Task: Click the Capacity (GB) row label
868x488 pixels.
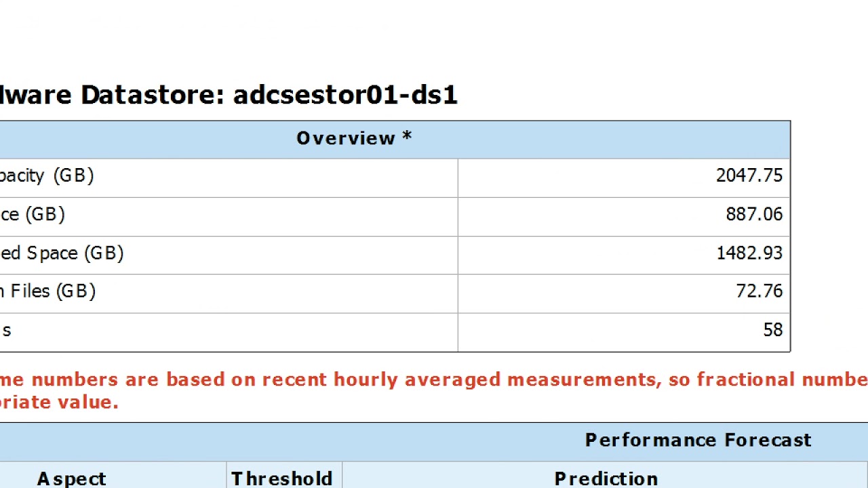Action: click(x=47, y=176)
